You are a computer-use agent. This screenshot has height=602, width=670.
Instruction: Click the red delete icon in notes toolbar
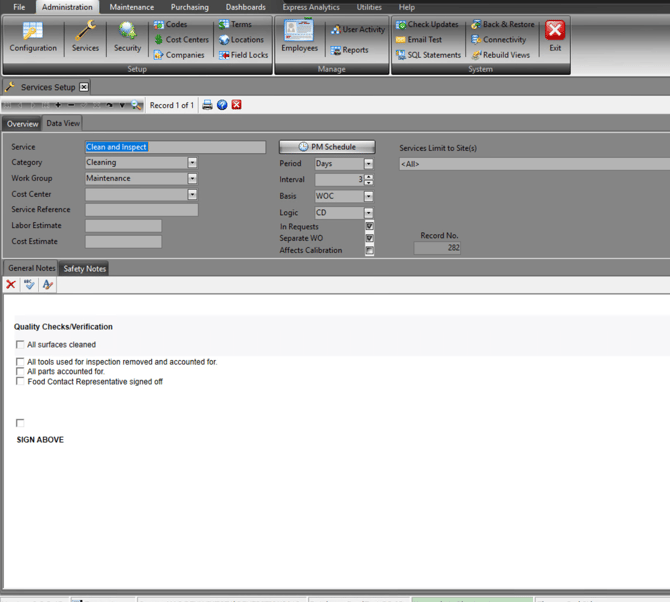point(11,285)
